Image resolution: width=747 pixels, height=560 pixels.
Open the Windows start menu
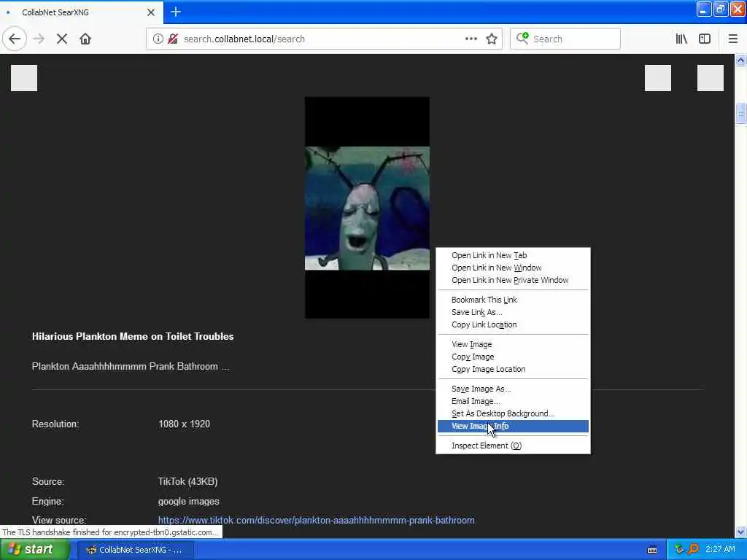click(x=34, y=550)
